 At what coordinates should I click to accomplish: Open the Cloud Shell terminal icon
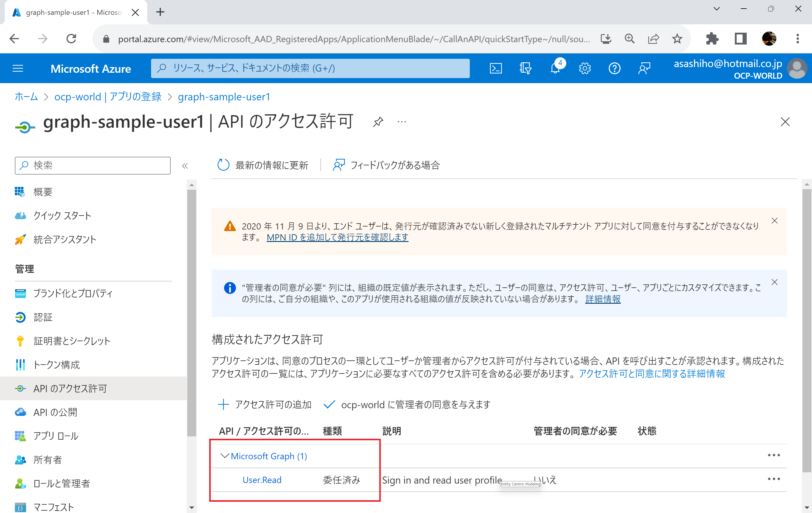[x=495, y=68]
